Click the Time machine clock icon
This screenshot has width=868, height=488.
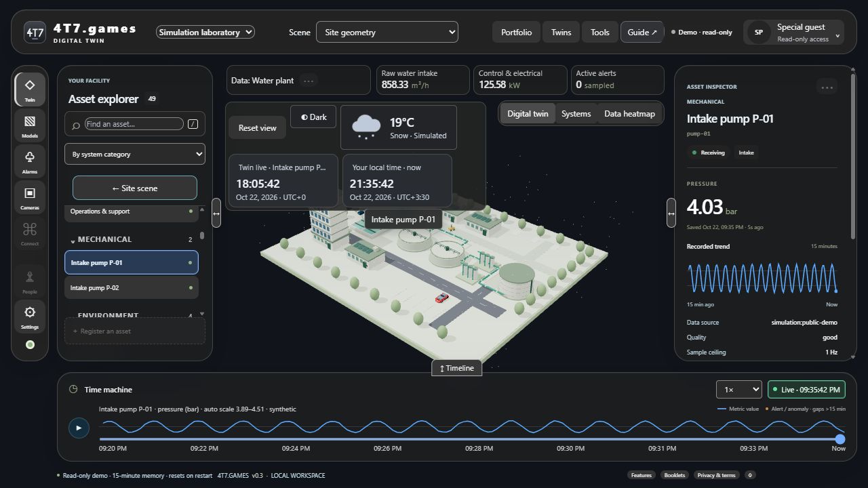[73, 389]
